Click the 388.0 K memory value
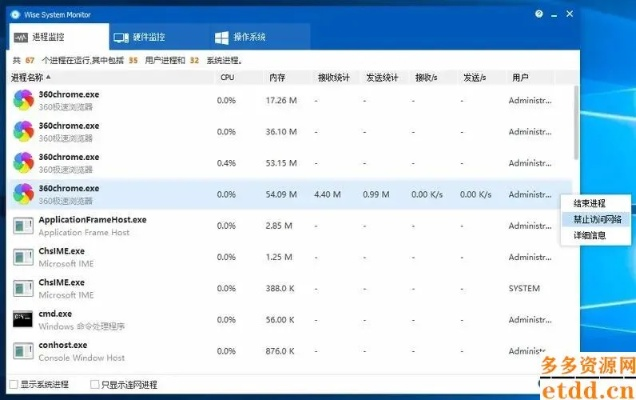 point(280,288)
